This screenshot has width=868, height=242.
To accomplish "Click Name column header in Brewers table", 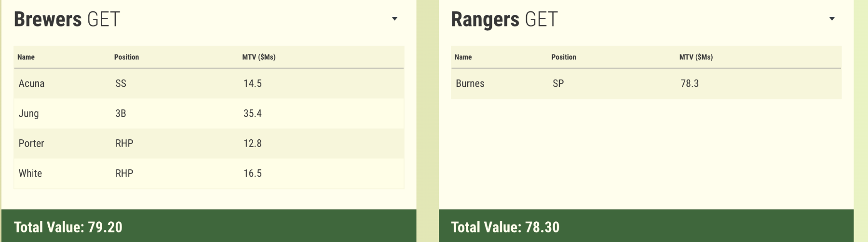I will tap(26, 57).
